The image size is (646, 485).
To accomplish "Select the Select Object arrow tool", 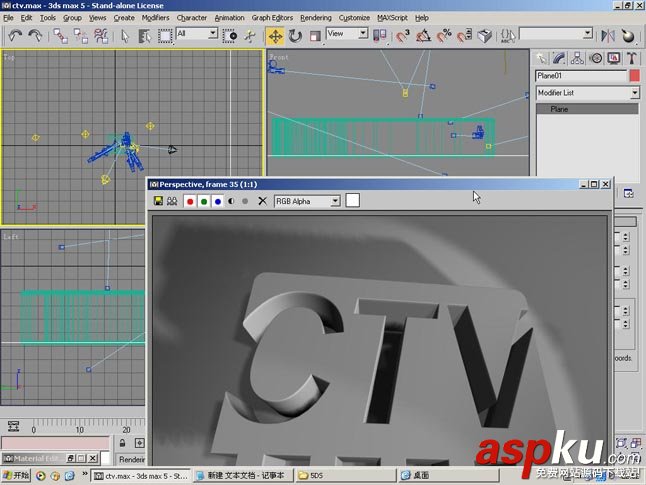I will tap(125, 36).
